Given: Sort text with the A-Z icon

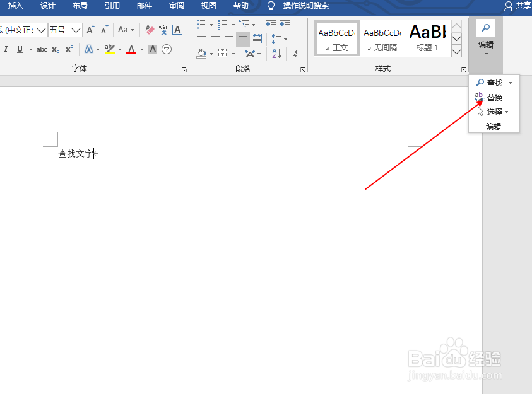Looking at the screenshot, I should pyautogui.click(x=276, y=54).
